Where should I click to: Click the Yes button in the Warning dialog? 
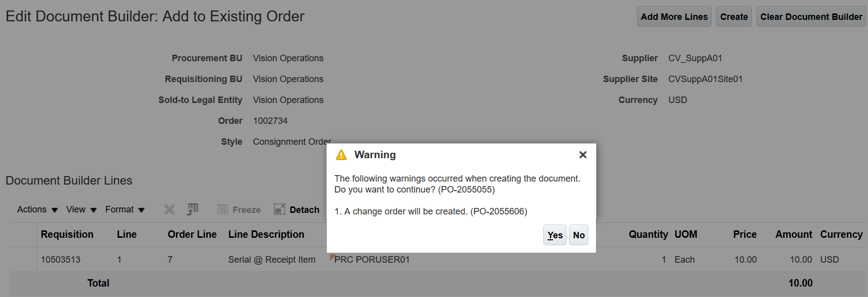click(555, 235)
